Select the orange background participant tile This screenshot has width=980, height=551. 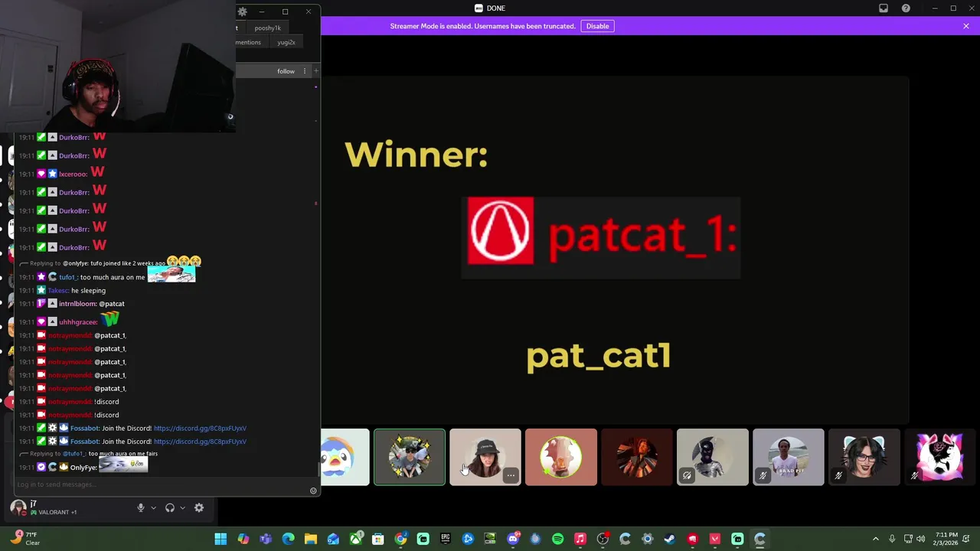(561, 457)
